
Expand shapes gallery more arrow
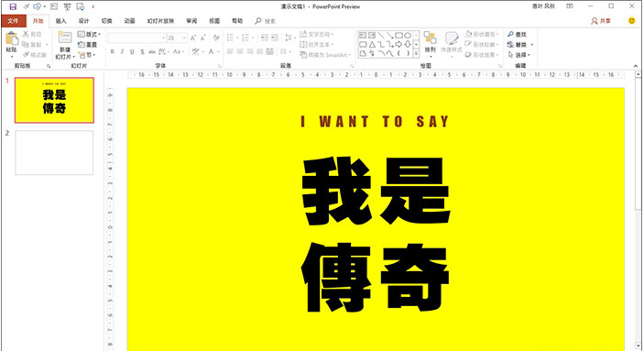(x=416, y=53)
